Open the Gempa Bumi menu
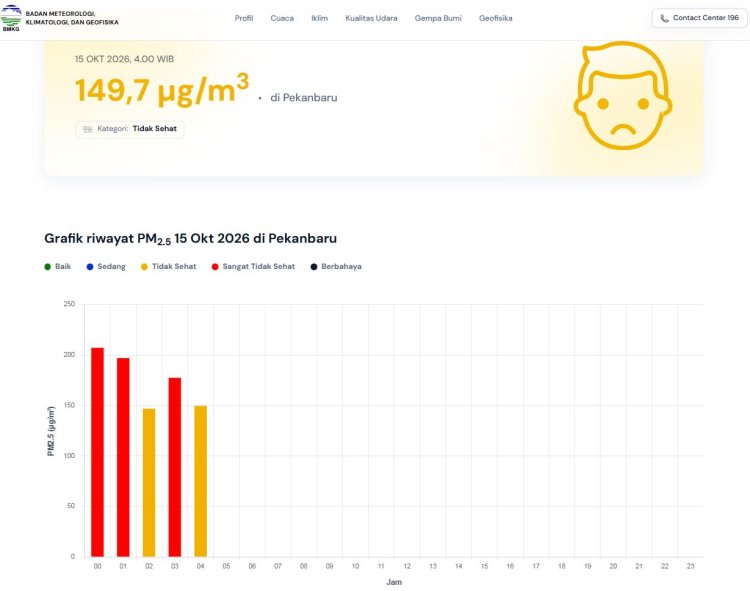This screenshot has height=591, width=750. tap(438, 18)
